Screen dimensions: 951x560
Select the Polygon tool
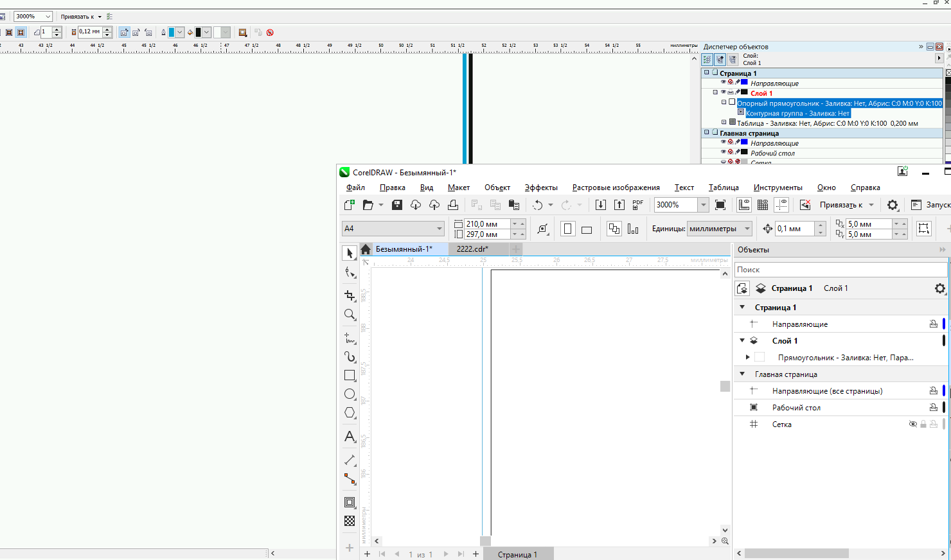click(350, 413)
